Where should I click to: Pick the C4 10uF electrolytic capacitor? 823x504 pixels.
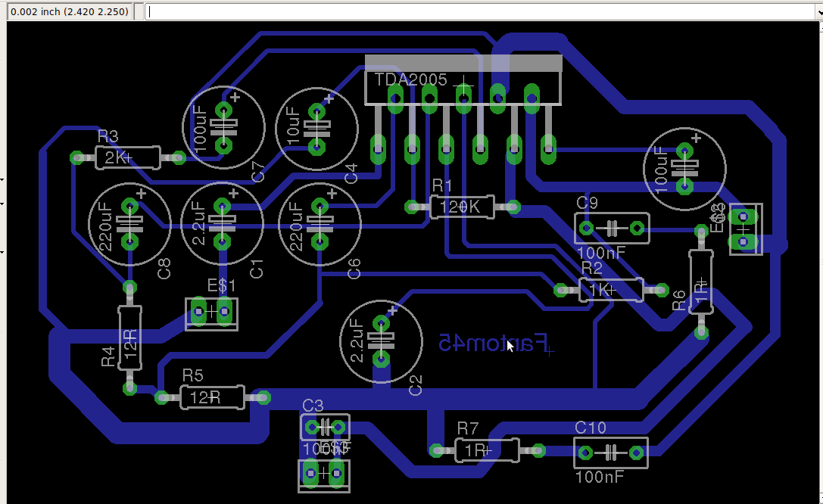click(x=316, y=129)
